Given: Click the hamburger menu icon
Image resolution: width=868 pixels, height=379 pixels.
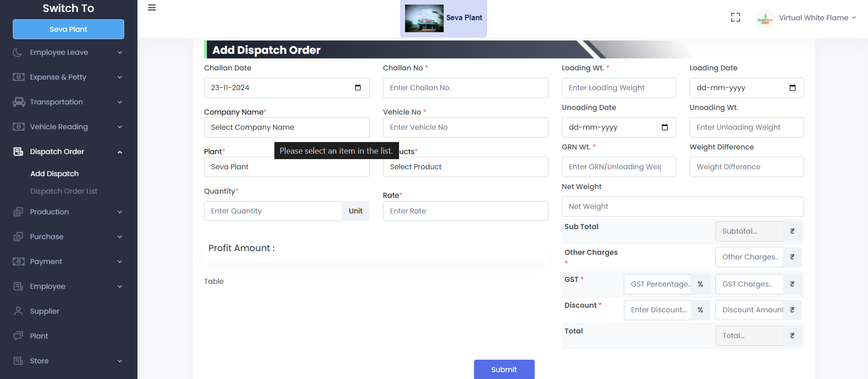Looking at the screenshot, I should (x=152, y=8).
